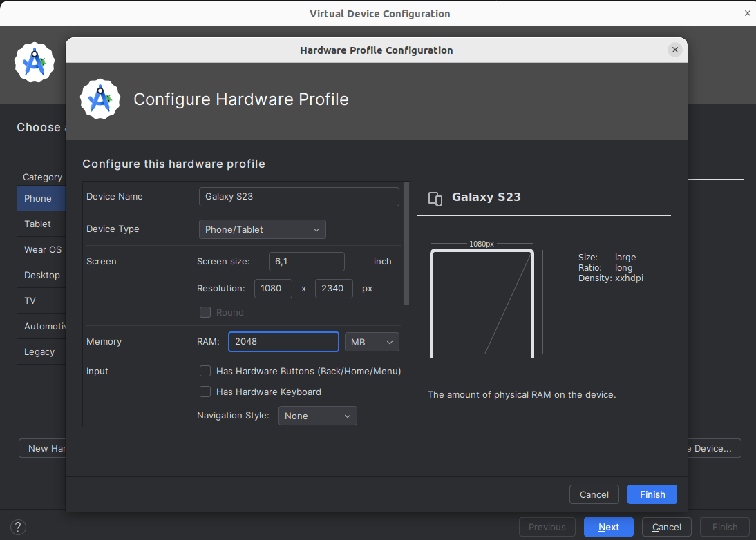Click the Density: xxhdpi text
This screenshot has height=540, width=756.
[611, 278]
